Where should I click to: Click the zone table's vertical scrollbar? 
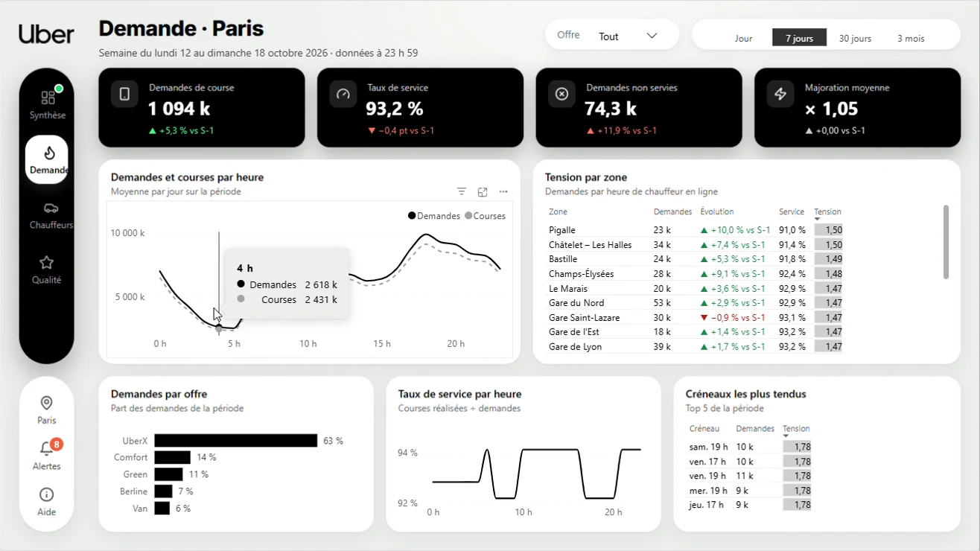(x=946, y=242)
